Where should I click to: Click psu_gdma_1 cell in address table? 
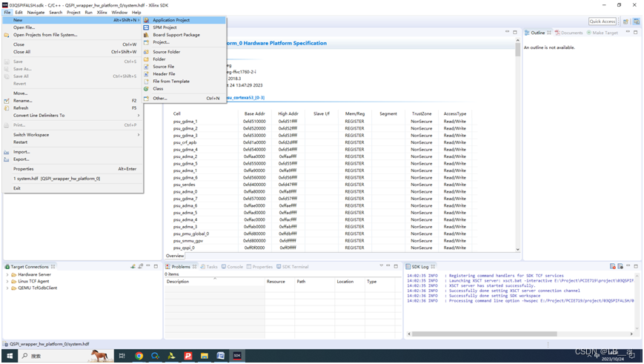185,122
